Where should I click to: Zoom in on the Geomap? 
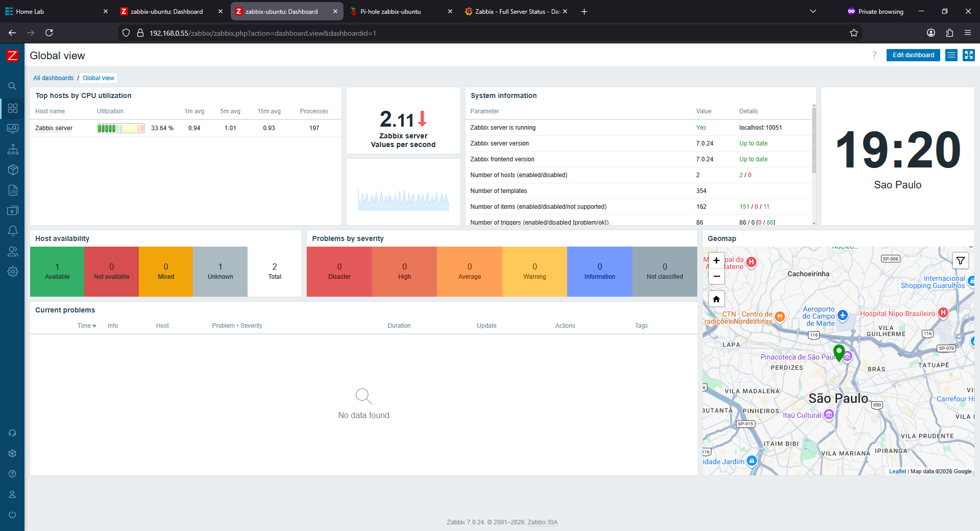pyautogui.click(x=717, y=260)
